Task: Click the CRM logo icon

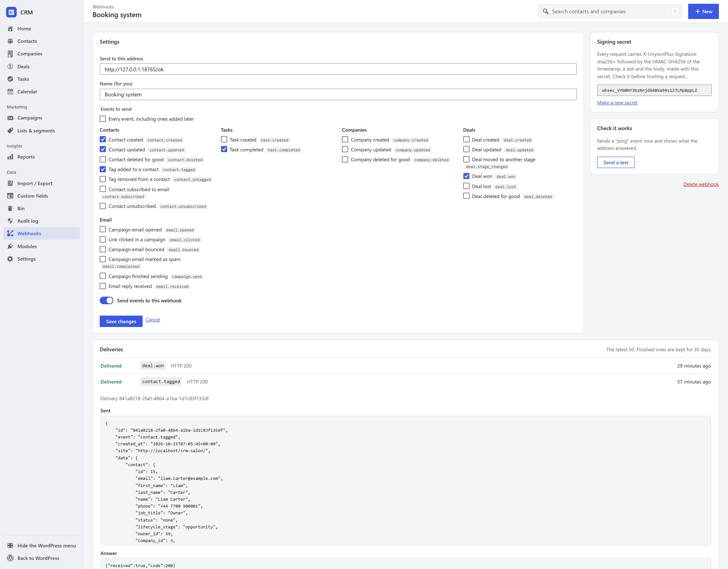Action: click(x=11, y=12)
